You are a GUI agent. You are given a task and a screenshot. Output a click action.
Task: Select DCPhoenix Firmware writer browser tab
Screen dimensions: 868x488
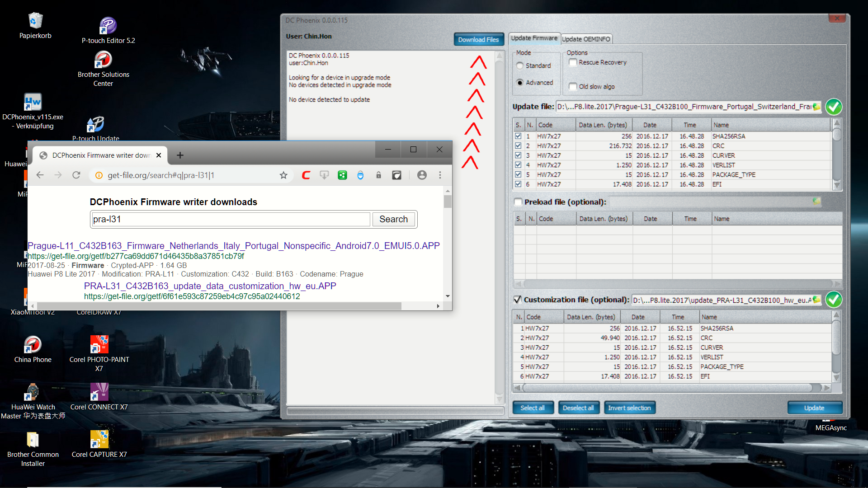tap(101, 155)
